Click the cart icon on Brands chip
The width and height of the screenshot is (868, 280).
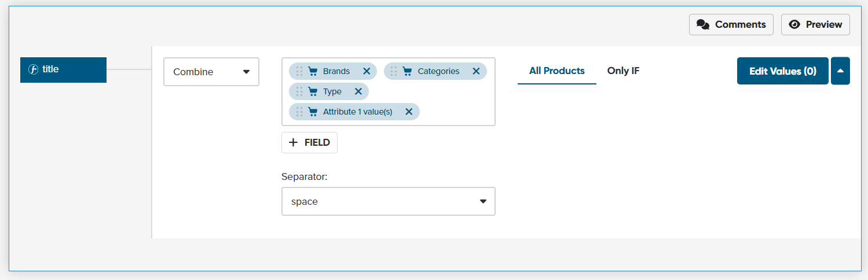[313, 71]
